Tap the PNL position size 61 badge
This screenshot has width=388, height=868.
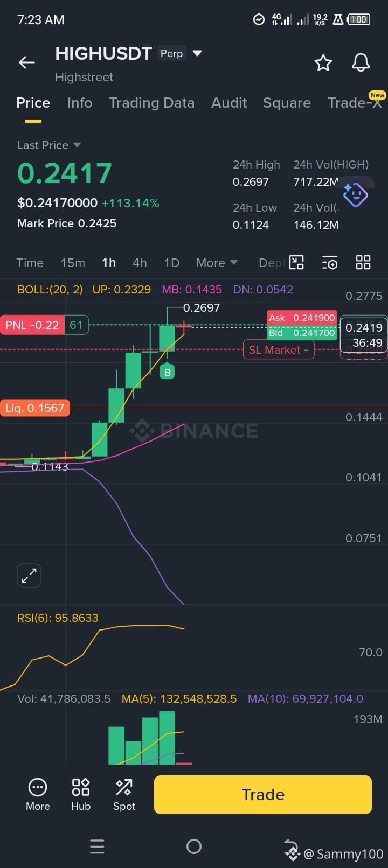[76, 325]
